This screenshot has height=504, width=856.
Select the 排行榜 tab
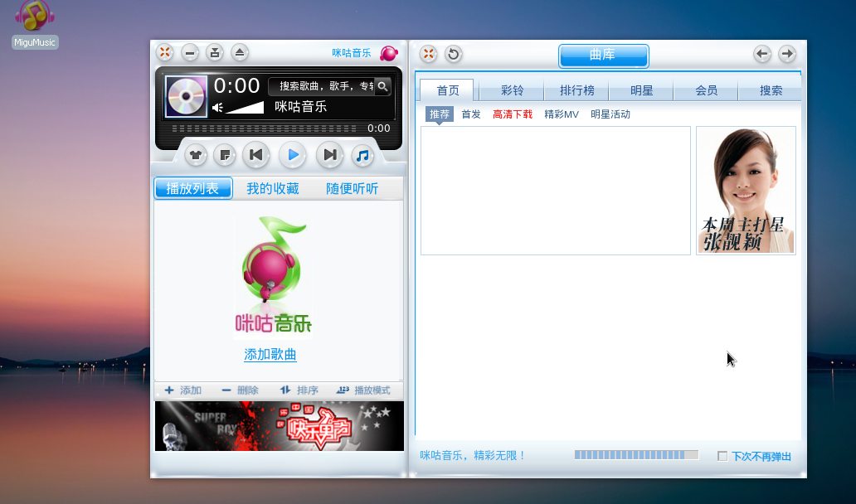point(577,90)
